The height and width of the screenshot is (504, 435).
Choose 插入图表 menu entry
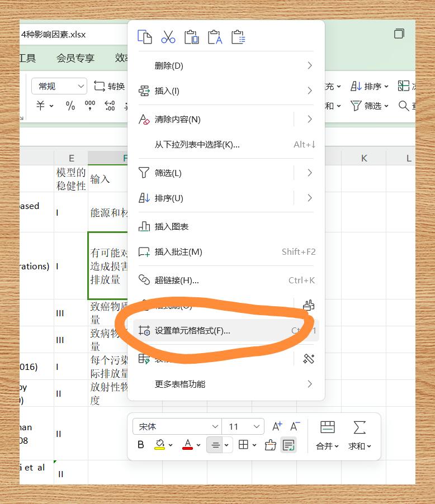pos(225,227)
